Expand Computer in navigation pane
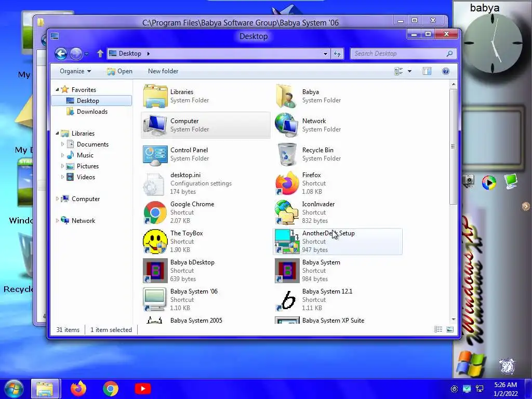The width and height of the screenshot is (532, 399). (57, 199)
